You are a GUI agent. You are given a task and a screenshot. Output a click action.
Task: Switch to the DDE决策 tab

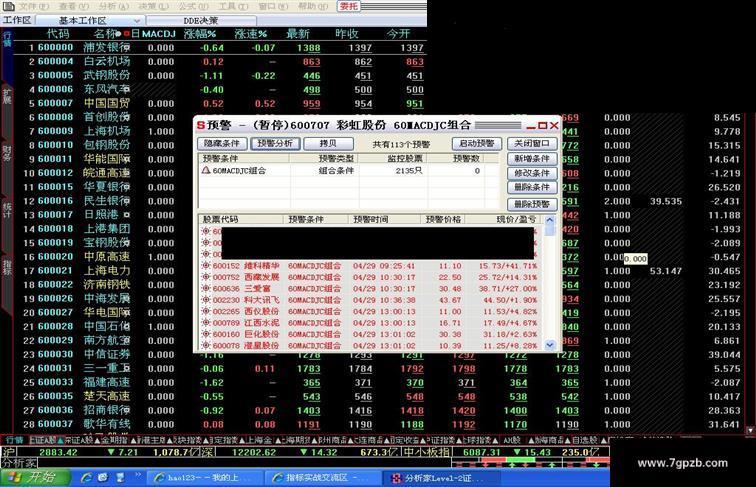[201, 21]
